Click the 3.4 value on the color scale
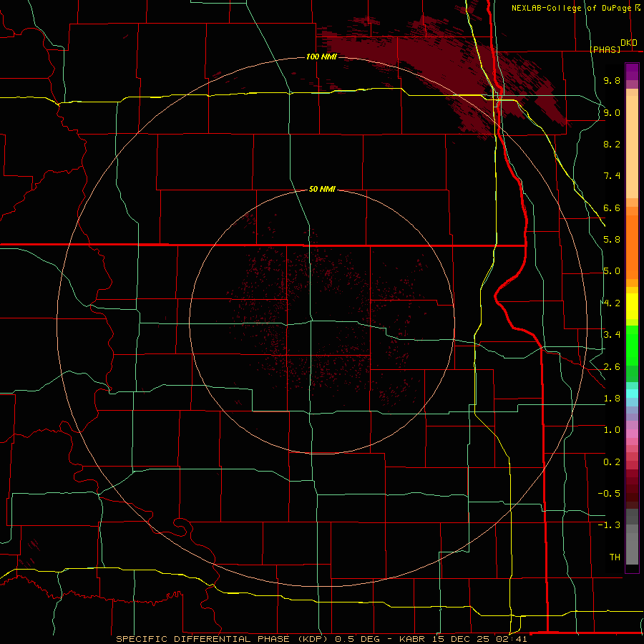The width and height of the screenshot is (644, 644). (x=612, y=335)
